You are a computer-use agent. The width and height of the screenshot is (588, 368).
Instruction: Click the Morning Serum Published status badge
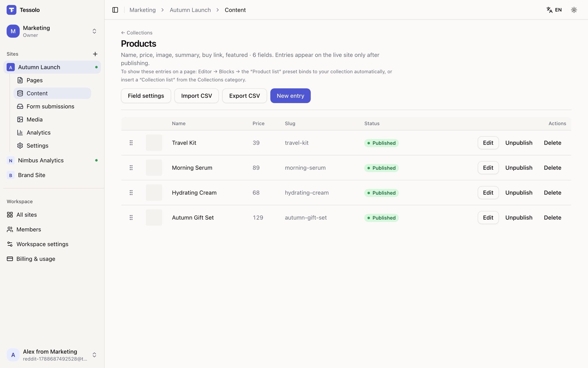point(381,168)
